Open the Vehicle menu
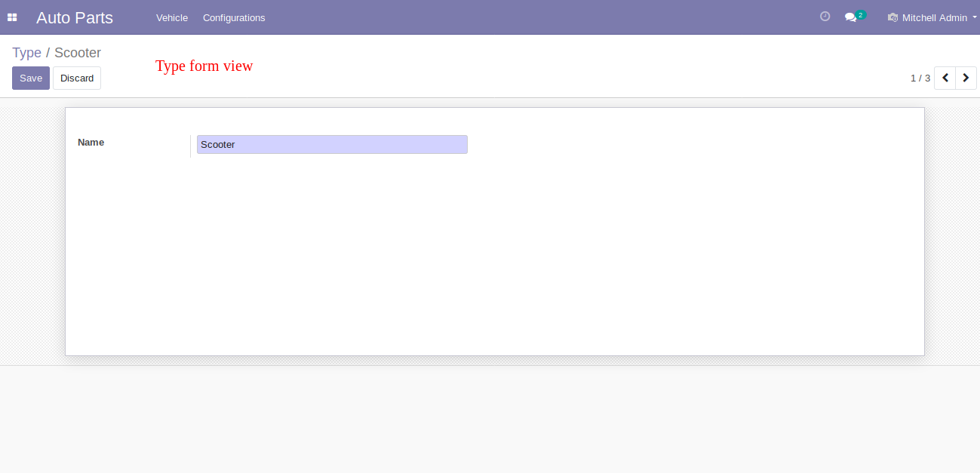This screenshot has height=473, width=980. point(172,17)
